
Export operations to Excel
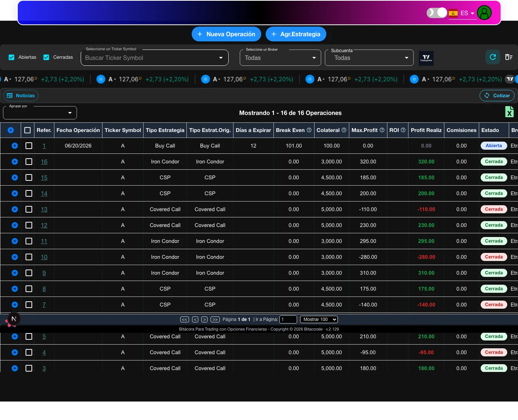click(x=509, y=112)
